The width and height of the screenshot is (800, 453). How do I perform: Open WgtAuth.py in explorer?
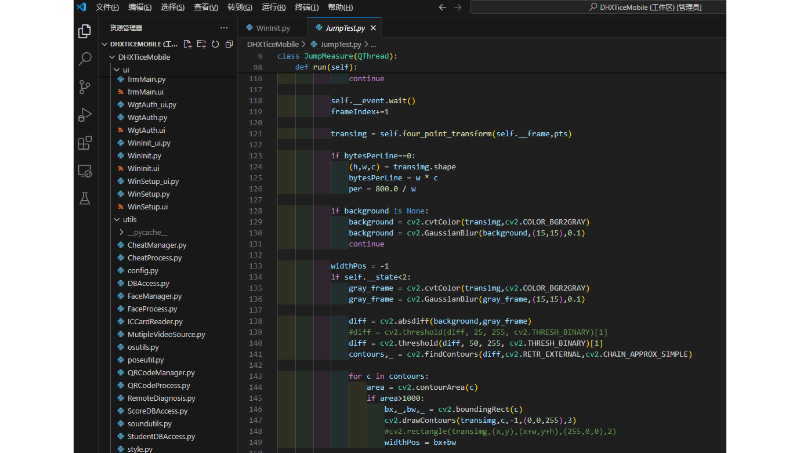click(147, 117)
